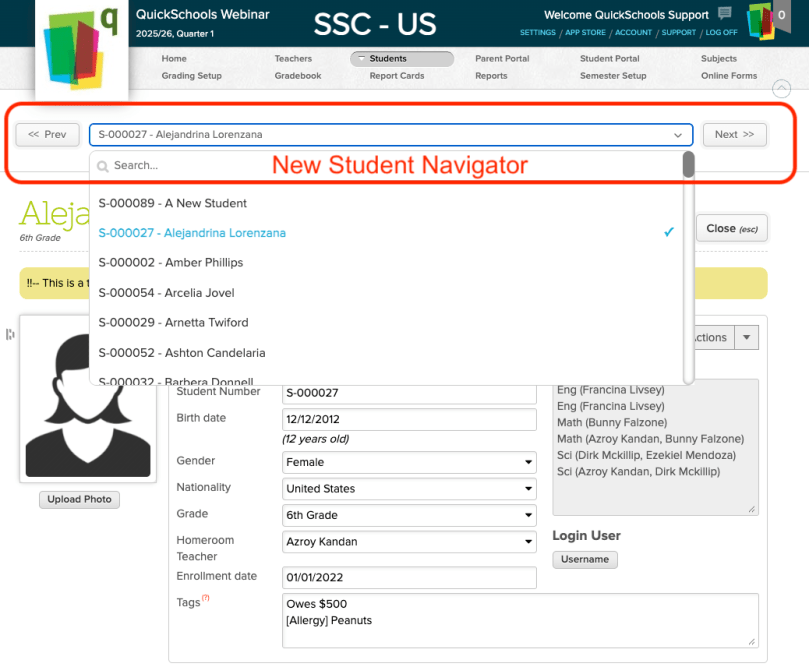Click the Upload Photo button

coord(80,500)
